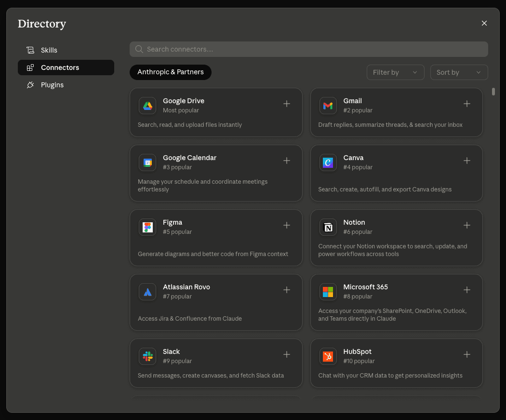This screenshot has width=506, height=420.
Task: Add the Gmail connector with plus
Action: [466, 104]
